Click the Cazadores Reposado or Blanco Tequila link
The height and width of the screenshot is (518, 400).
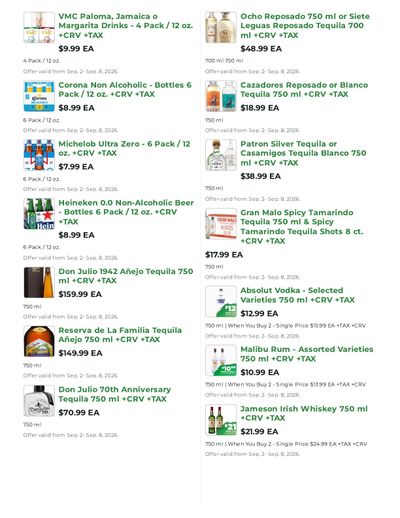tap(304, 90)
